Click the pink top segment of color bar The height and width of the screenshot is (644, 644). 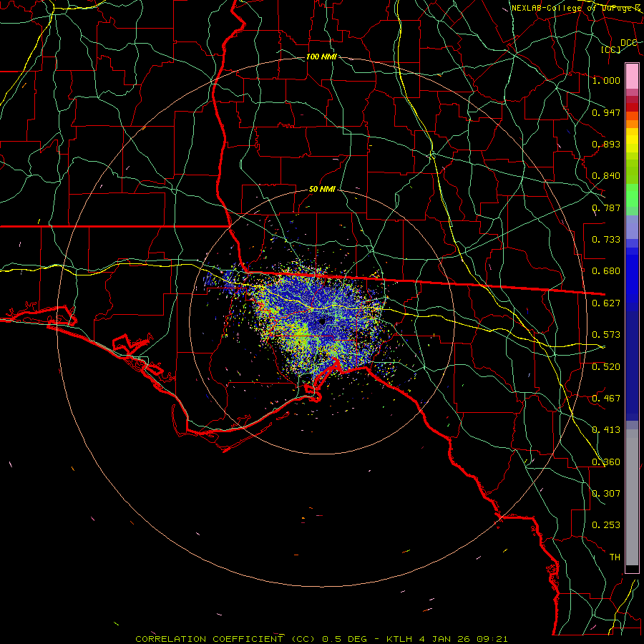click(x=632, y=76)
